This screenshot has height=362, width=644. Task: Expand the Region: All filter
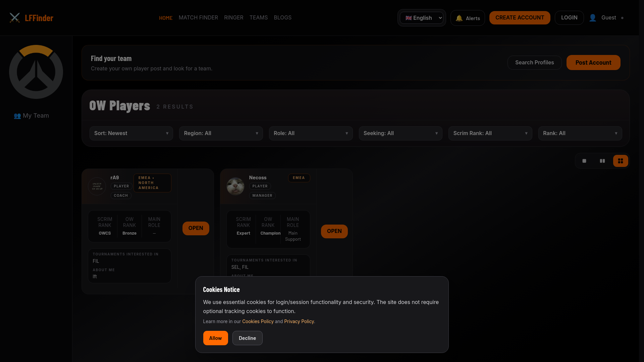click(x=221, y=133)
